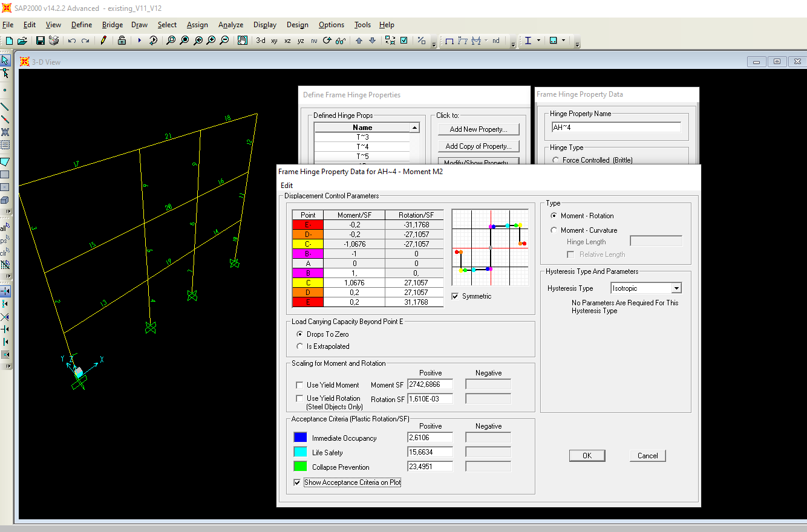Viewport: 807px width, 532px height.
Task: Click the Redo arrow icon
Action: 85,41
